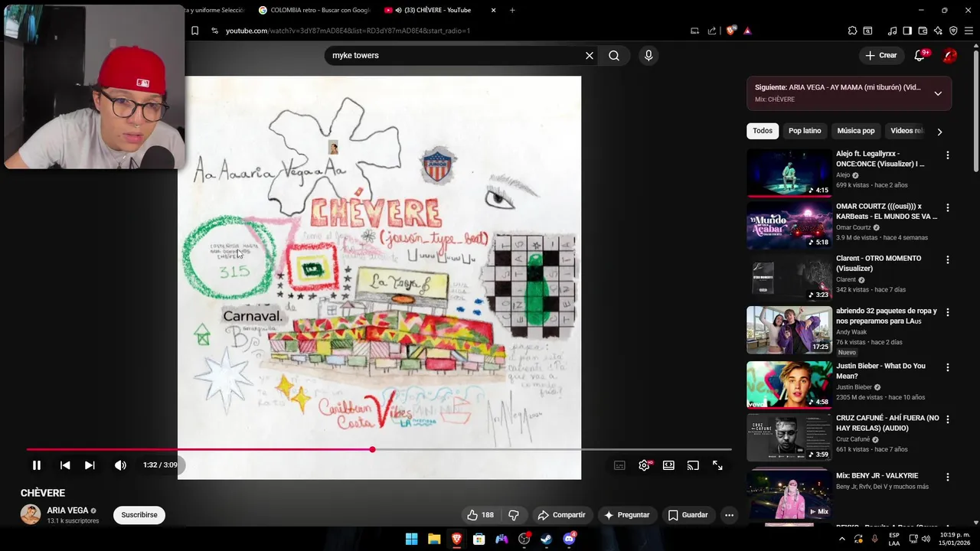Start voice search with microphone

[x=648, y=55]
